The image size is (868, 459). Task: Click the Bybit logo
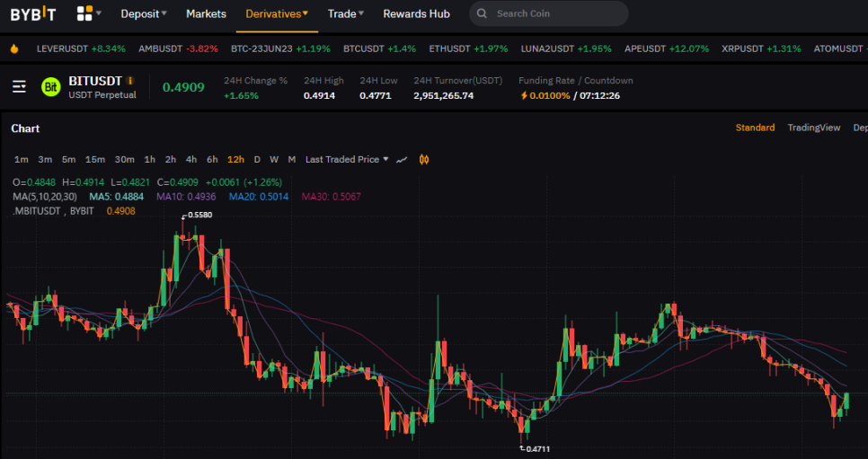(x=33, y=13)
